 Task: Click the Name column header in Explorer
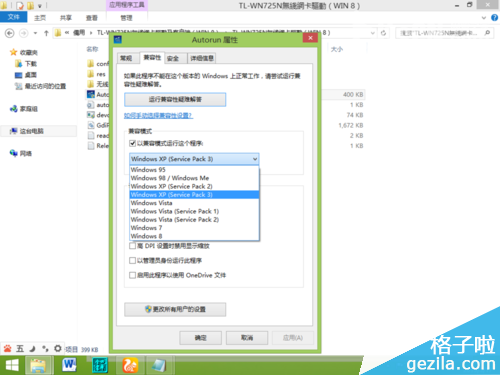(x=92, y=49)
